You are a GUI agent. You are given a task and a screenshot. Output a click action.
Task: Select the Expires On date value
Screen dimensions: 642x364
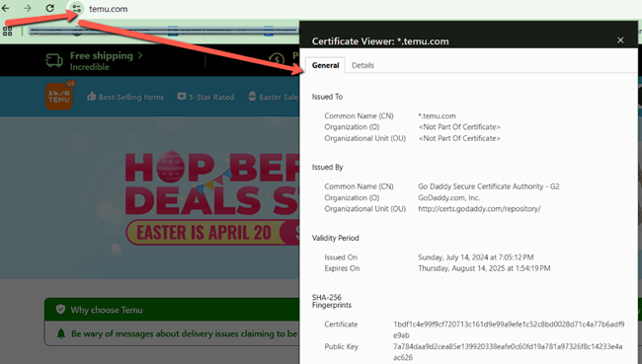coord(484,268)
